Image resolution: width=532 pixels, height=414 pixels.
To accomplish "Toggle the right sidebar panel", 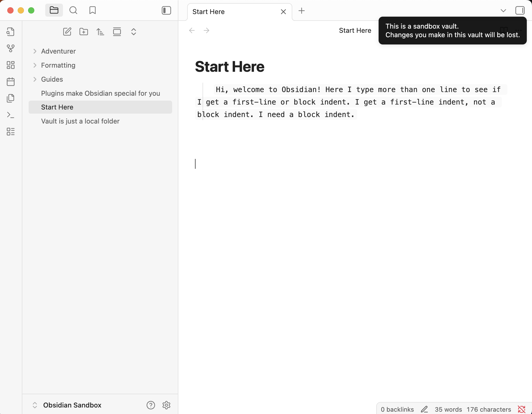I will pyautogui.click(x=520, y=10).
